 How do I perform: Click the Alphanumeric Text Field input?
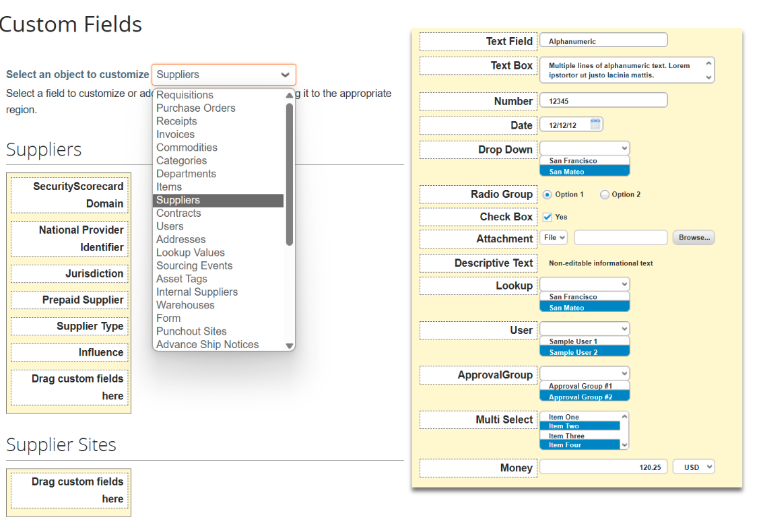(x=603, y=40)
